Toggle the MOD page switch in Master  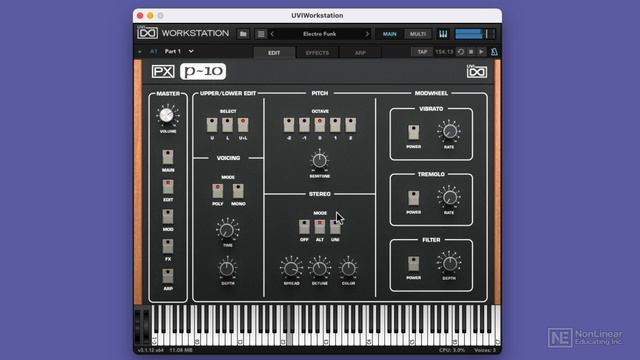pyautogui.click(x=168, y=216)
